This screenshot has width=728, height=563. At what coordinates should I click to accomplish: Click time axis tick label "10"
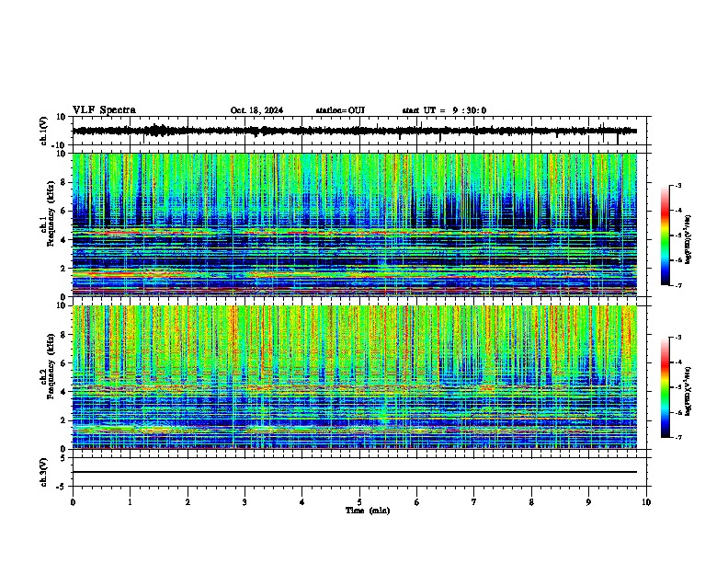[646, 502]
